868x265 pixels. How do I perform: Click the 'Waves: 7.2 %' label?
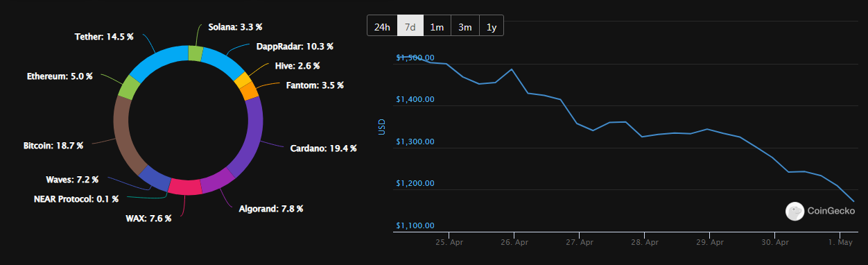(72, 180)
